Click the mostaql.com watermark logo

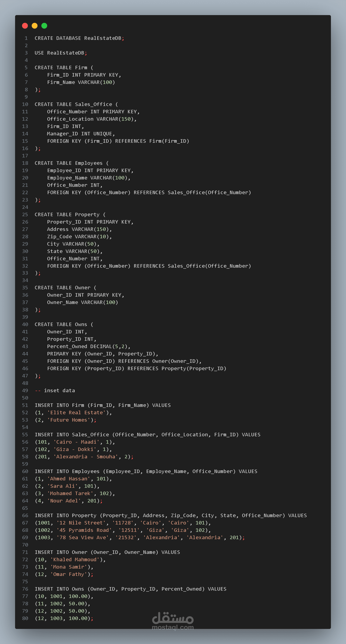click(x=173, y=621)
